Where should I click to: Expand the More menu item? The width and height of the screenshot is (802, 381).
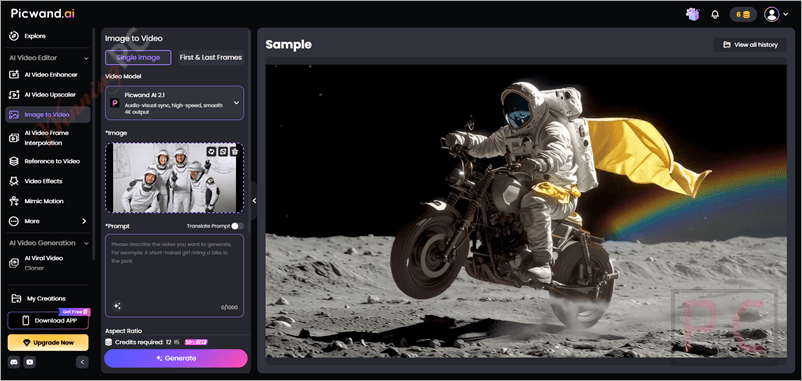tap(48, 221)
